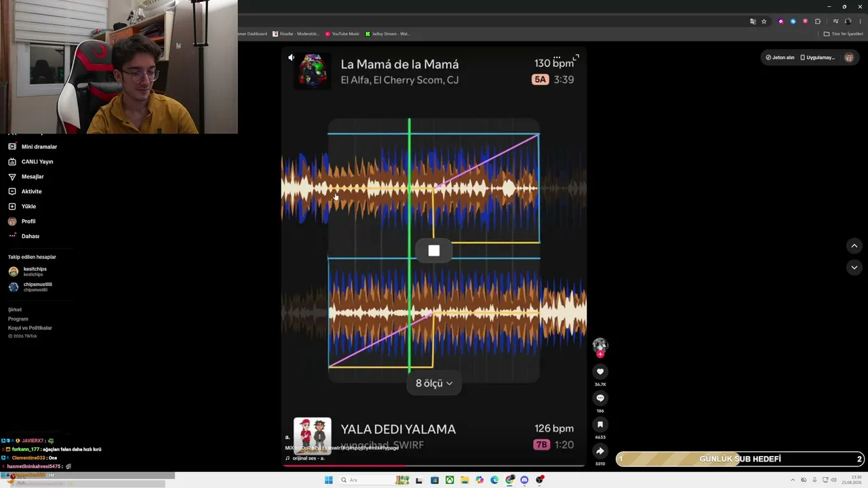Open Mini dramalar in the sidebar
The height and width of the screenshot is (488, 868).
tap(33, 146)
